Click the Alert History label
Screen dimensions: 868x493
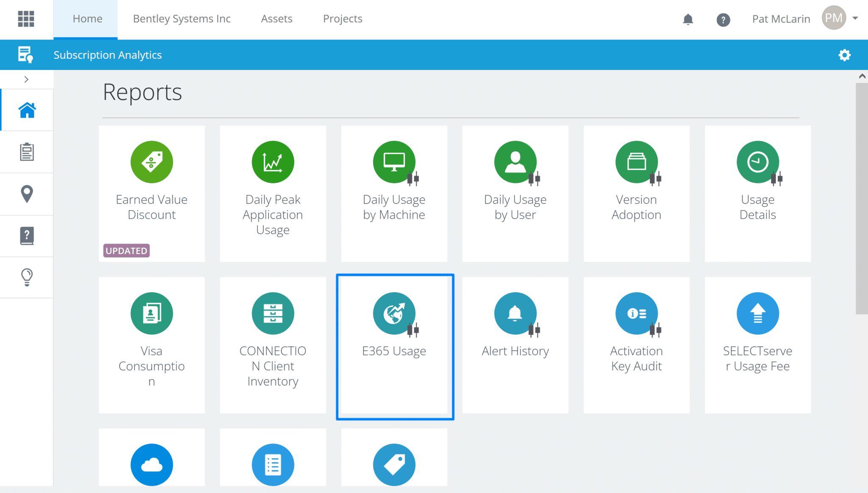click(x=515, y=351)
